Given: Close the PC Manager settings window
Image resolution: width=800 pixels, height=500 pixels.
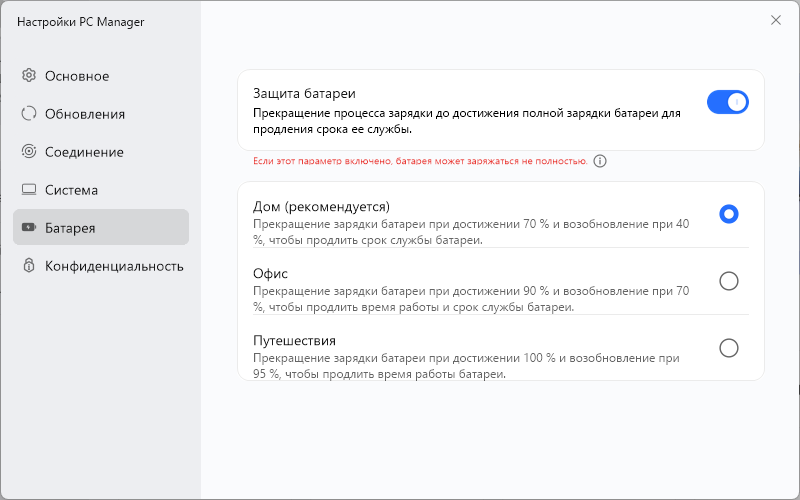Looking at the screenshot, I should click(776, 20).
